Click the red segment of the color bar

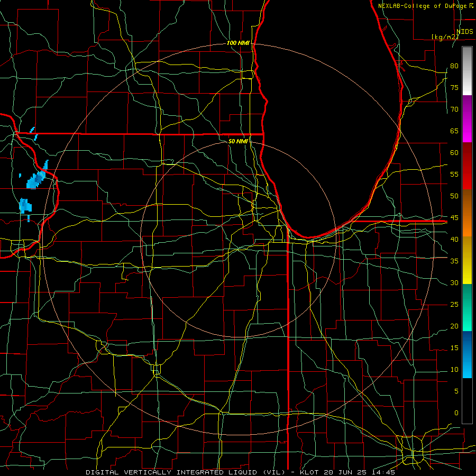pos(467,166)
